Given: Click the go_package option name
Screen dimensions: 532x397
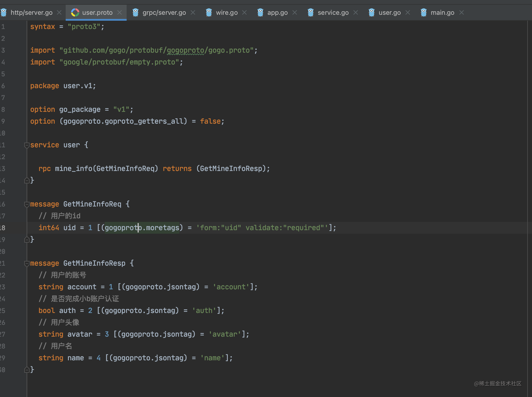Looking at the screenshot, I should (80, 109).
